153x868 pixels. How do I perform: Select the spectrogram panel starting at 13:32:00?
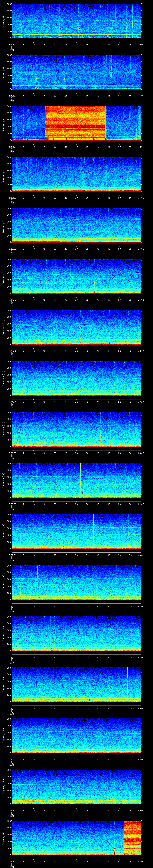[76, 174]
